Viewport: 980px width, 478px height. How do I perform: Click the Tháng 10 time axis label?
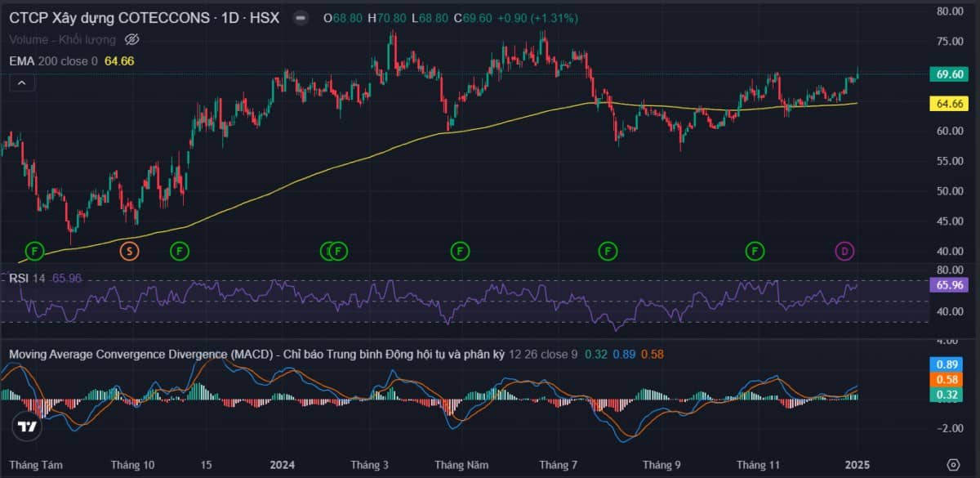(x=133, y=465)
